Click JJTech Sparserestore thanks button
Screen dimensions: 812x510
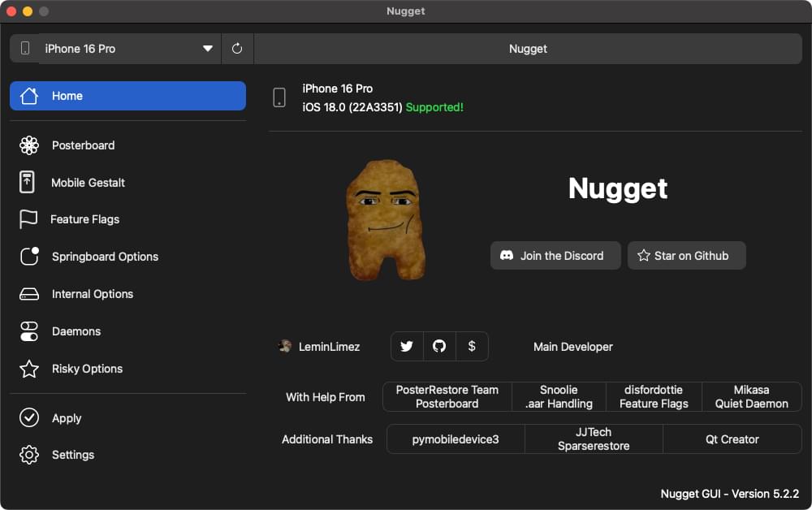click(x=594, y=439)
